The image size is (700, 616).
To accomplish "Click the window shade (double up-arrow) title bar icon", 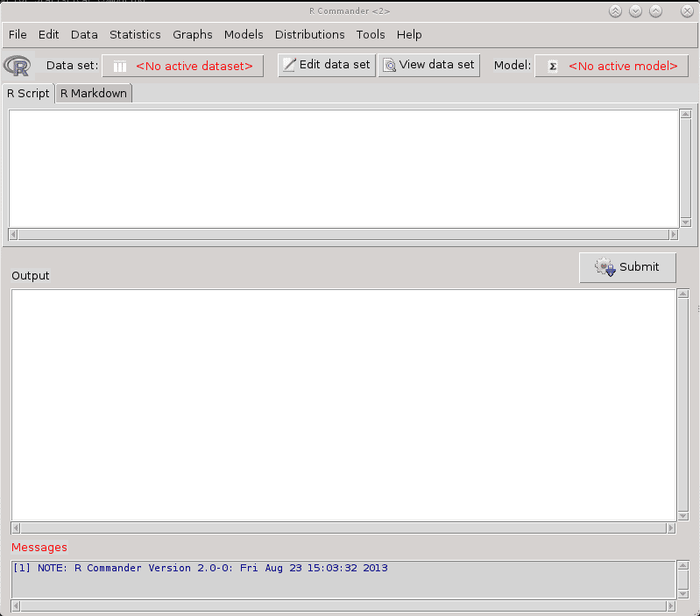I will point(615,11).
